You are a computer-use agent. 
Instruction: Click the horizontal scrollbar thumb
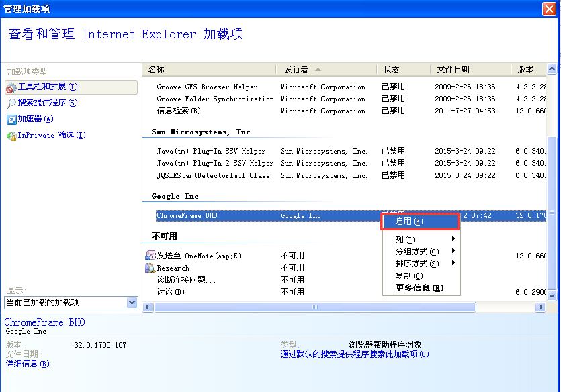(x=315, y=307)
